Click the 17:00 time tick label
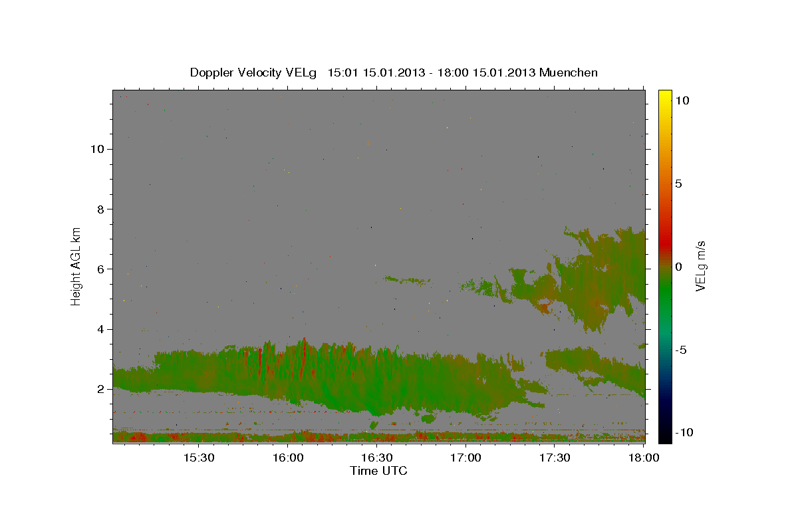 (x=466, y=458)
